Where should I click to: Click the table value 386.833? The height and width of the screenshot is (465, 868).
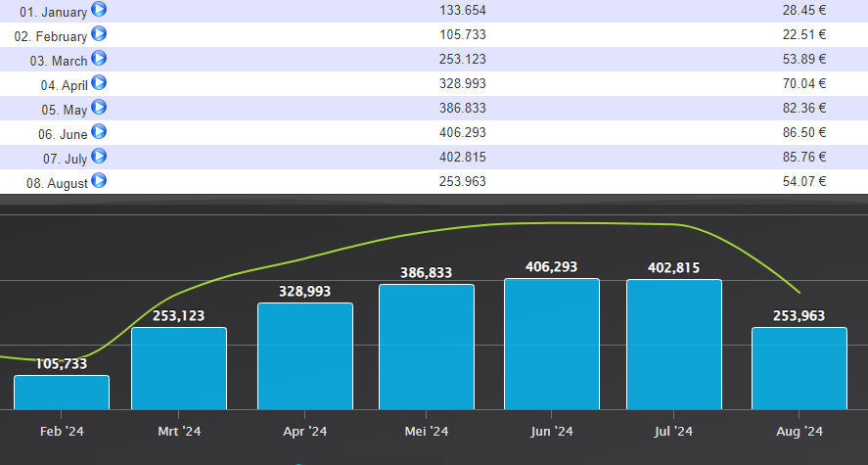click(463, 108)
